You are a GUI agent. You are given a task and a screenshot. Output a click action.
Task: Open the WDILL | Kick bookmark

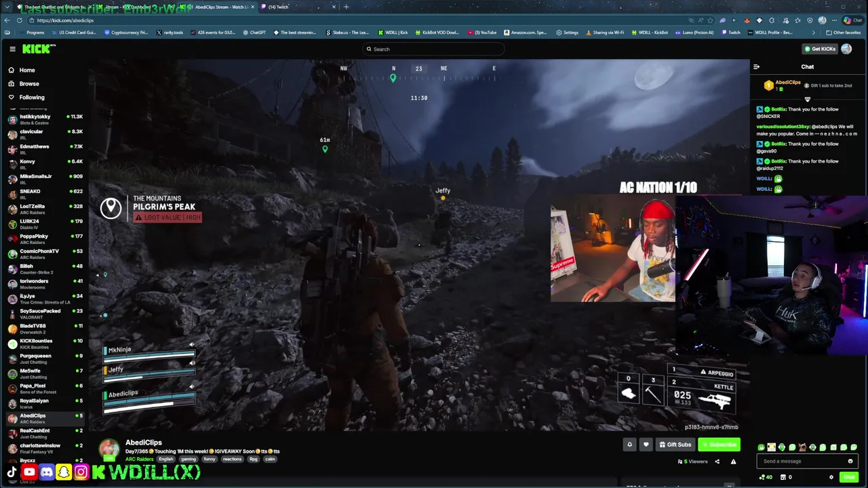393,33
